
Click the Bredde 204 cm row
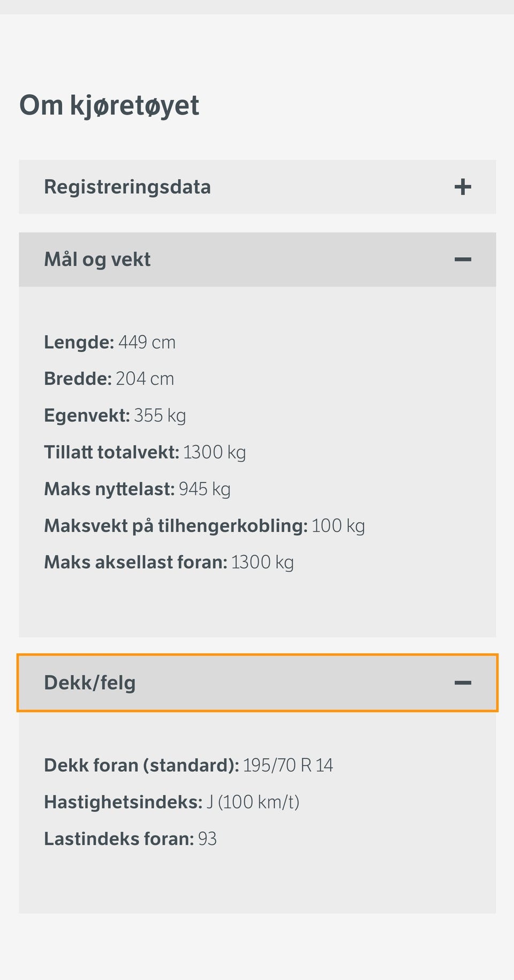[109, 379]
